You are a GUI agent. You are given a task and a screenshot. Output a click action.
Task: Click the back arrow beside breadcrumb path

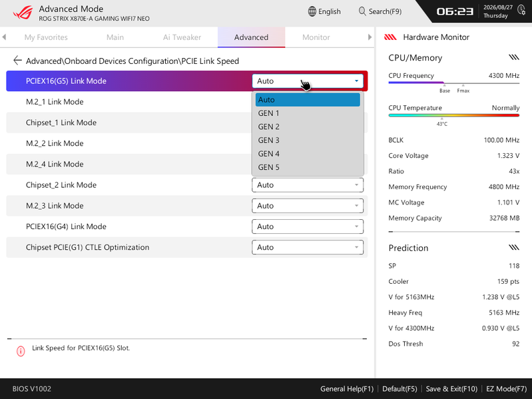(17, 61)
